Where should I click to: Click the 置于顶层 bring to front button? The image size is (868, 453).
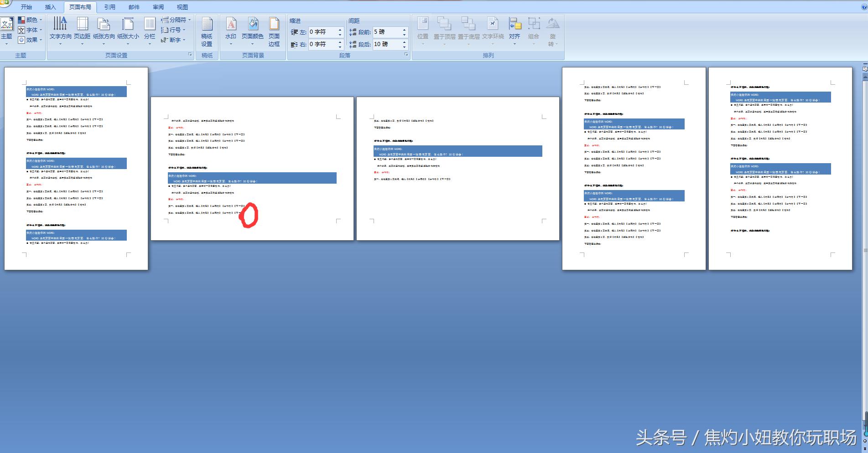444,31
